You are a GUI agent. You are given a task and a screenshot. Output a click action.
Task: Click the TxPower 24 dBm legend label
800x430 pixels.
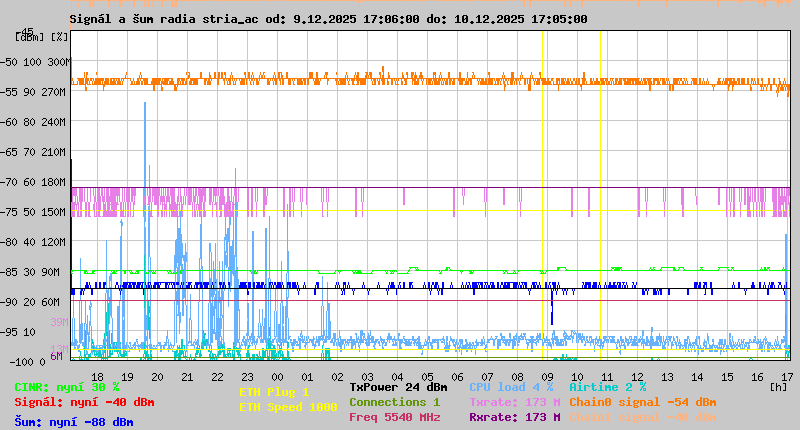(398, 387)
